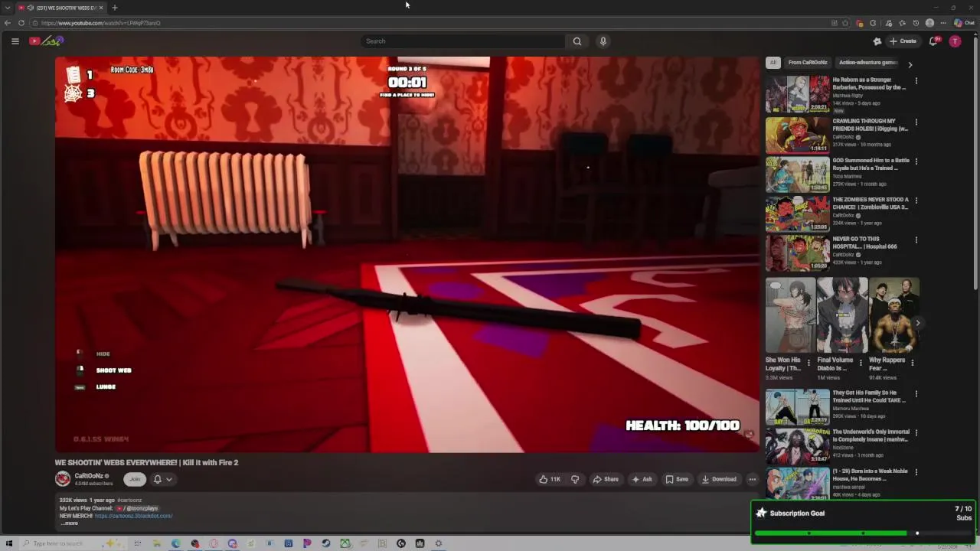Open CRAWLING THROUGH MY FRIENDS HOLES thumbnail
Screen dimensions: 980x551
point(797,134)
